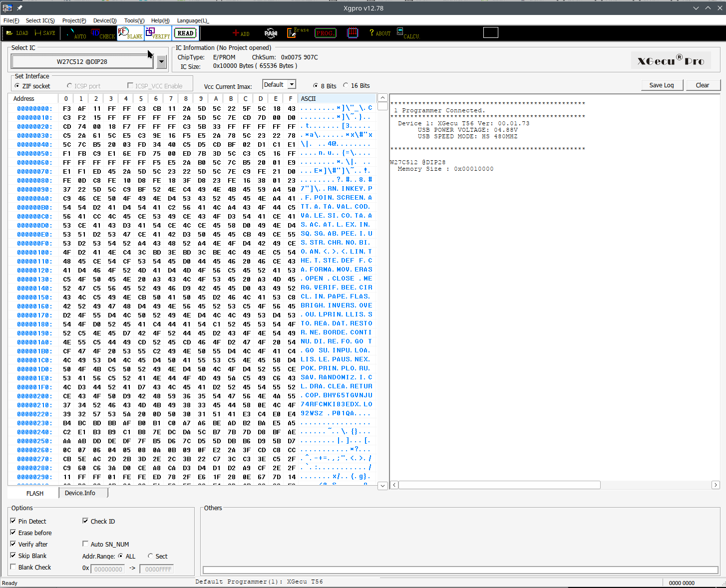Click the starting address input field
Viewport: 726px width, 588px height.
pos(108,569)
